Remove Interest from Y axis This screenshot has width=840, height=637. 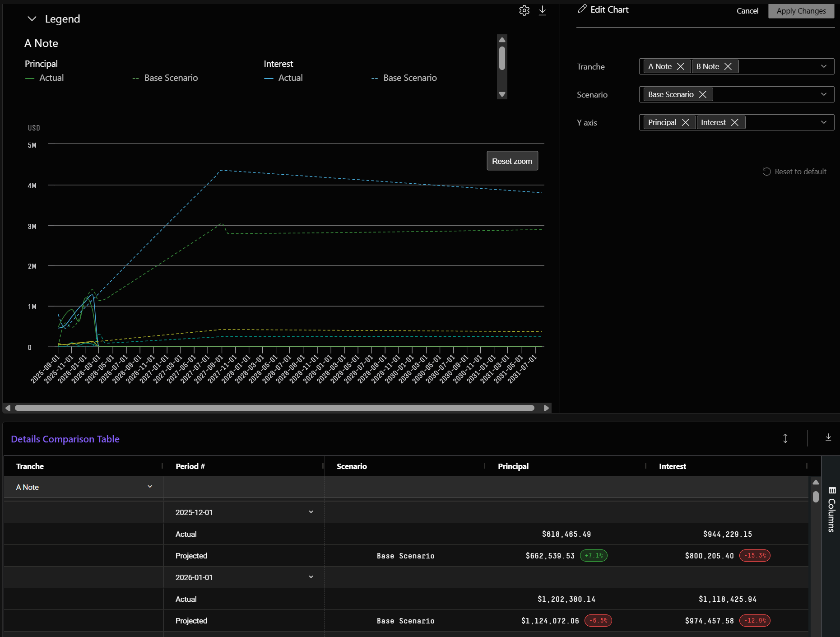[735, 122]
